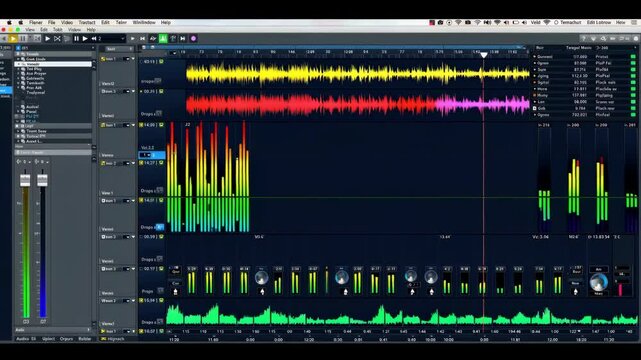Open the File menu
Screen dimensions: 641x360
click(52, 22)
